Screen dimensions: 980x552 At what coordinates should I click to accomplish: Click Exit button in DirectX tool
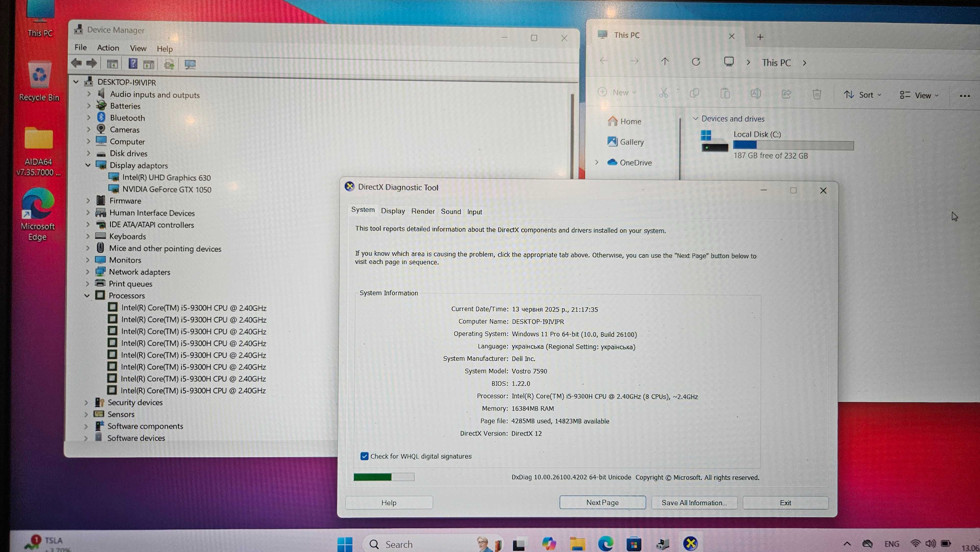tap(785, 503)
